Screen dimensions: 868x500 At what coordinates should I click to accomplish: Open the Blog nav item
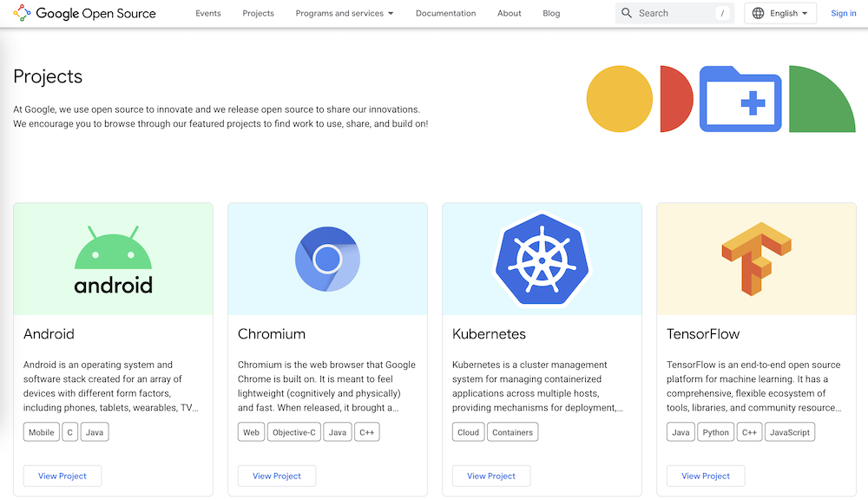point(551,13)
